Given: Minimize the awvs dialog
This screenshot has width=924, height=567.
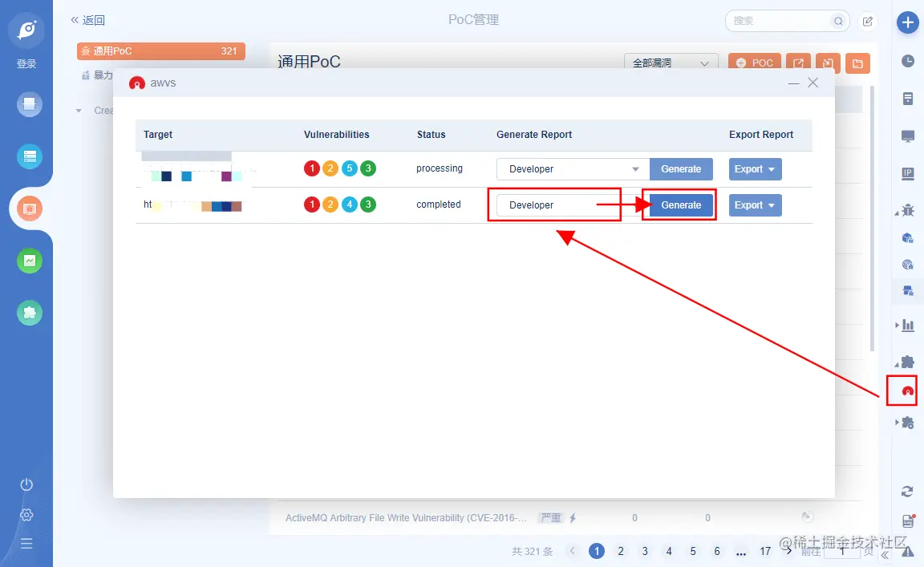Looking at the screenshot, I should point(794,83).
